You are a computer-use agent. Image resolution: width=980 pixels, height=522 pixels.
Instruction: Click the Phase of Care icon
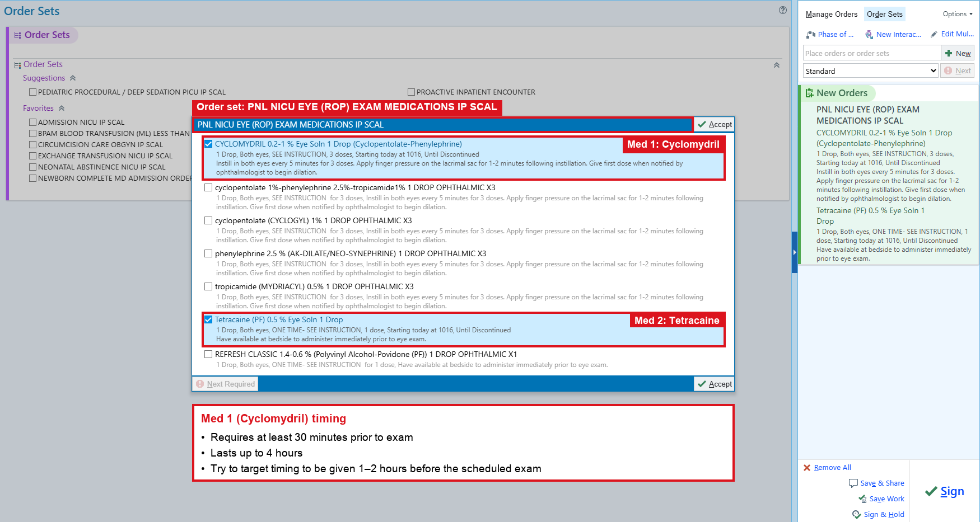click(811, 35)
